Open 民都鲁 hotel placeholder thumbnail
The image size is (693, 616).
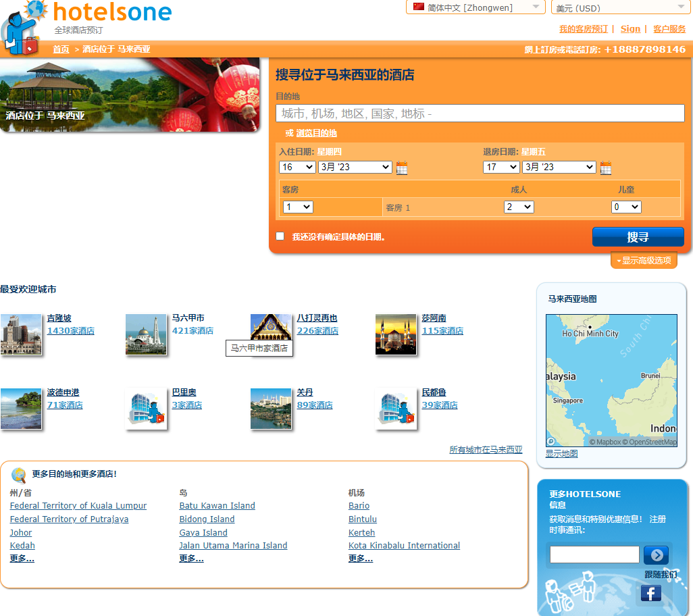pos(396,409)
